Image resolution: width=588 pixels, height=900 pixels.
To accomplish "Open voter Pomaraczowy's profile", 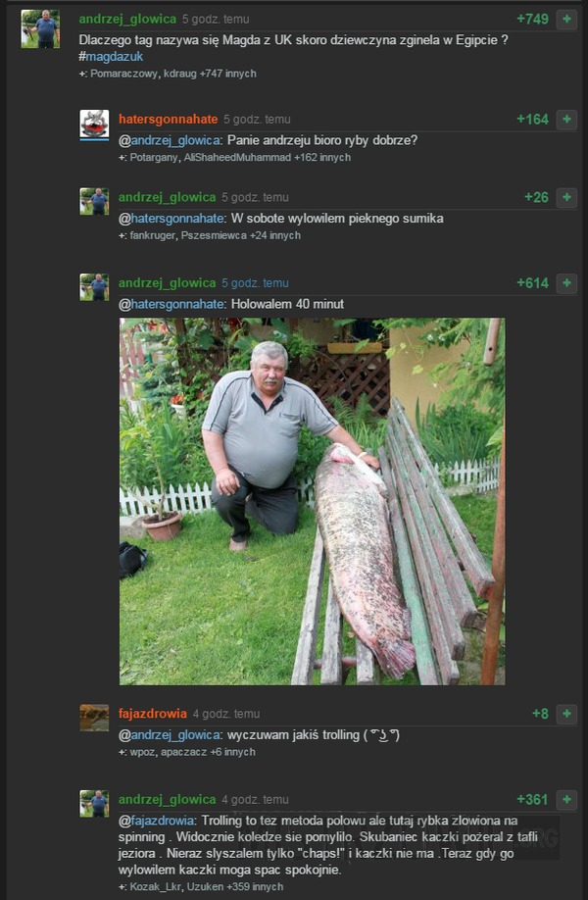I will coord(113,74).
